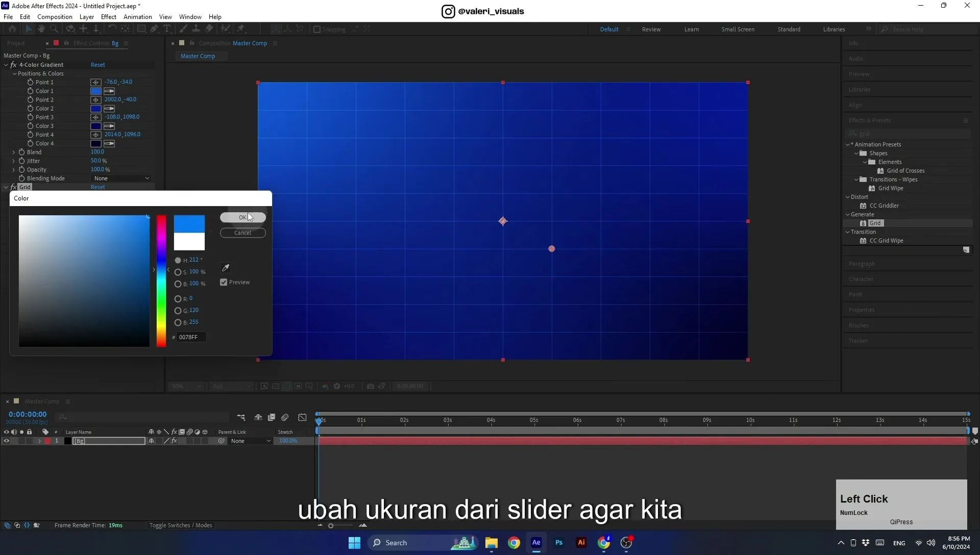Toggle the Preview checkbox in Color dialog
This screenshot has width=980, height=555.
click(x=224, y=282)
